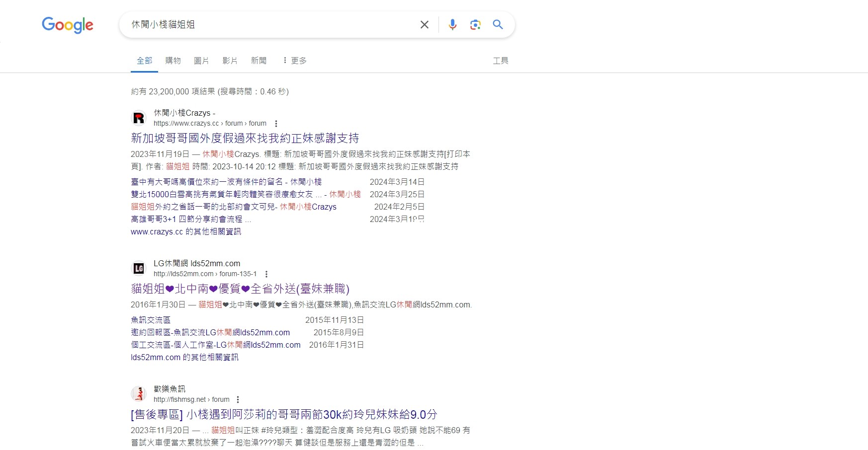Open www.crazys.cc 的其他相關資訊 link
Screen dimensions: 868x450
pos(186,231)
